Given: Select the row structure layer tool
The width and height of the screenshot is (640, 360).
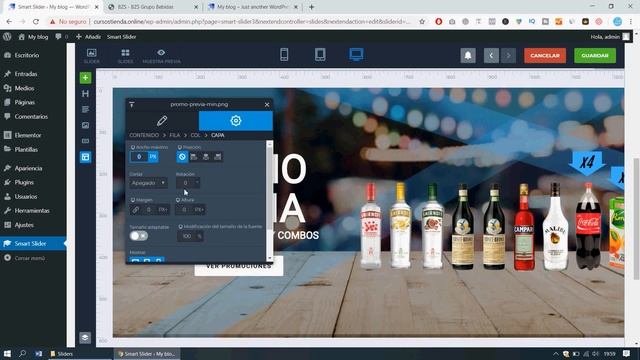Looking at the screenshot, I should 85,157.
